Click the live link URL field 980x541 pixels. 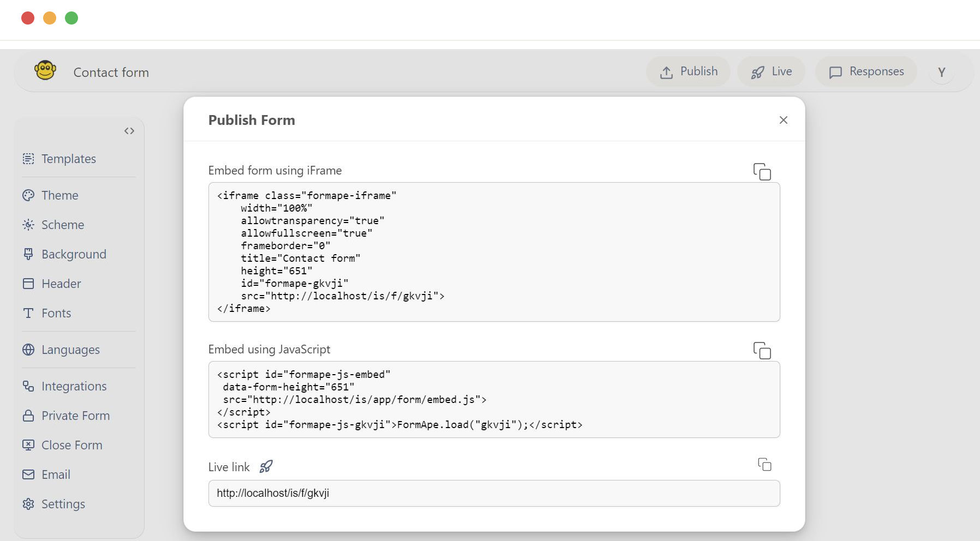click(x=494, y=494)
